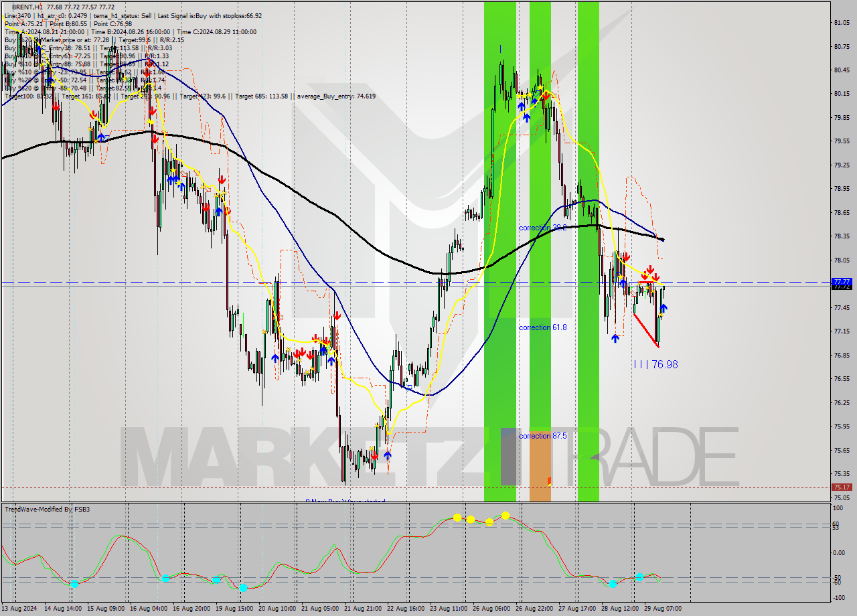Screen dimensions: 857x616
Task: Click the 'Time B:2024.08.26 16:00:00' text
Action: (131, 31)
